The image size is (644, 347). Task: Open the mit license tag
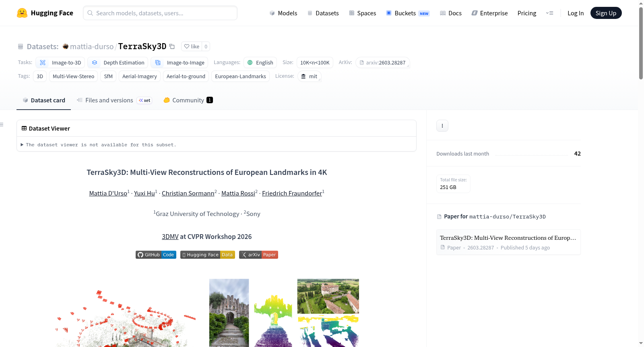pos(309,76)
